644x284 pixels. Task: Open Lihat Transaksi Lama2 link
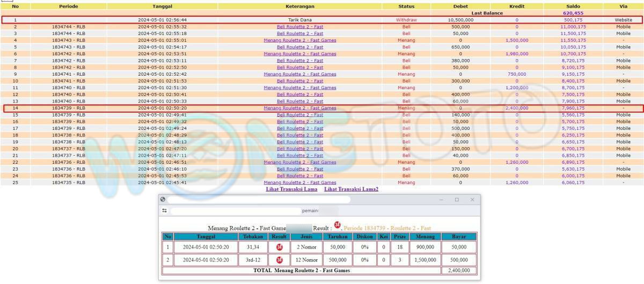(351, 190)
